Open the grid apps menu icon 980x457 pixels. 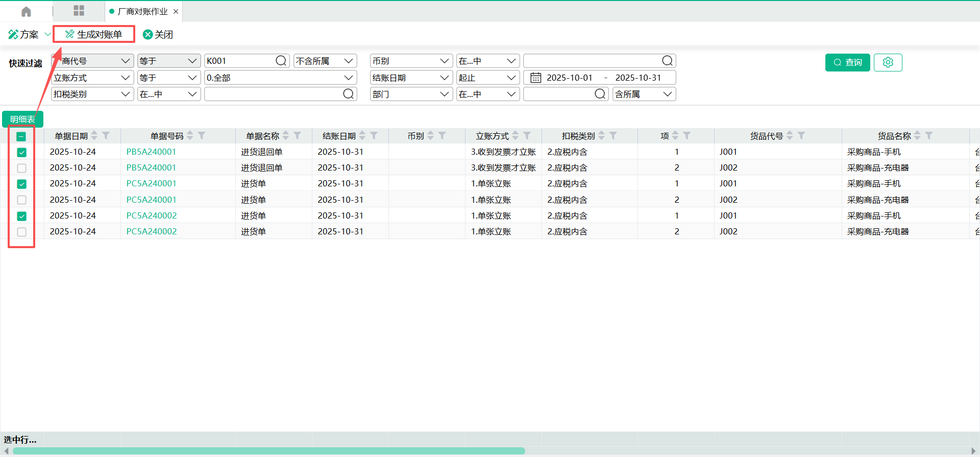point(79,11)
